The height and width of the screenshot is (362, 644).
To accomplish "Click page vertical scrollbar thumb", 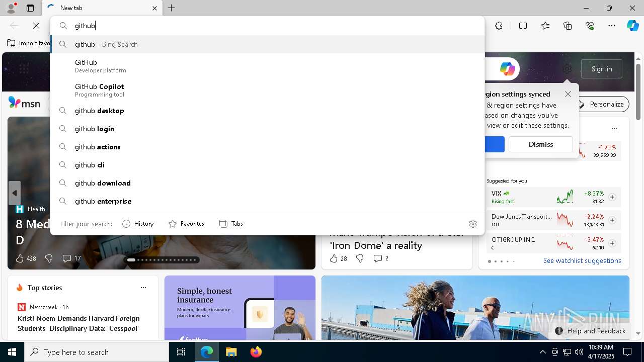I will [x=638, y=92].
